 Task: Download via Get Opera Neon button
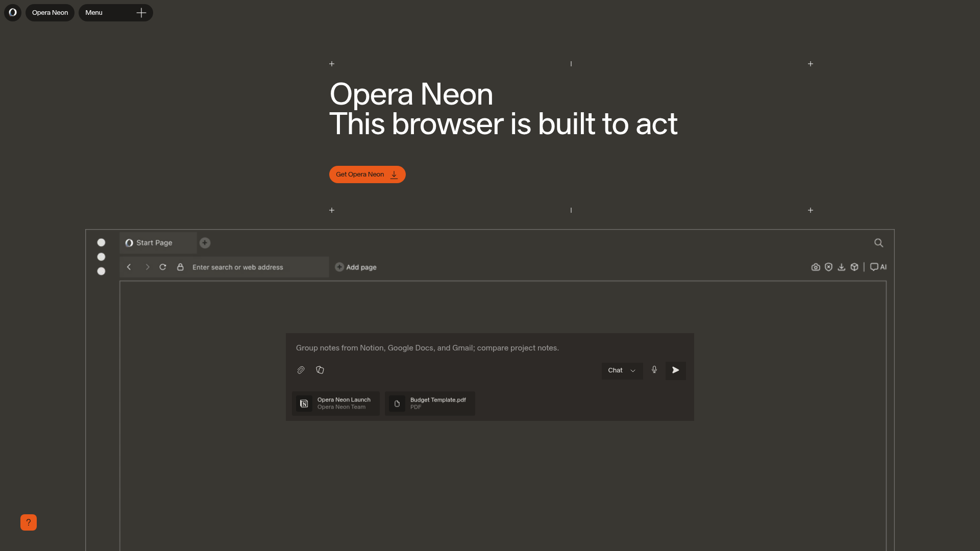pyautogui.click(x=367, y=174)
